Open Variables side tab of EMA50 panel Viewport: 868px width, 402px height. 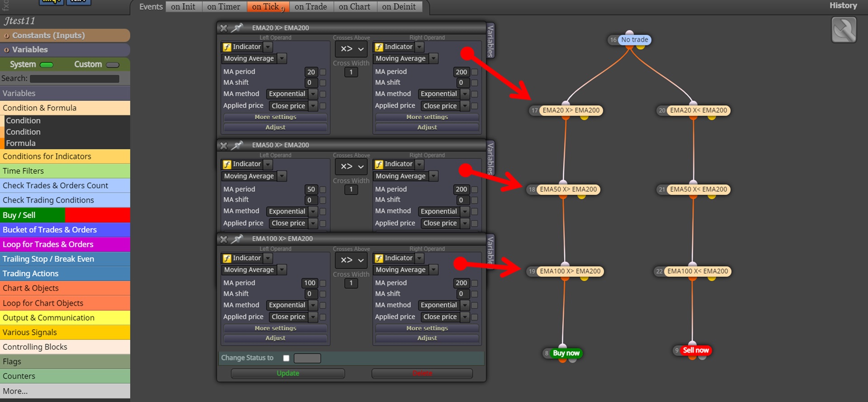pyautogui.click(x=490, y=158)
